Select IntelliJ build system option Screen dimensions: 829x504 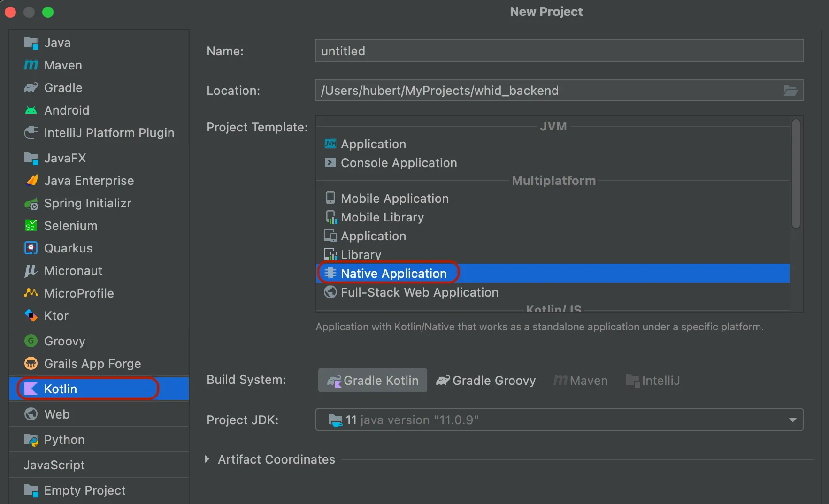coord(653,380)
